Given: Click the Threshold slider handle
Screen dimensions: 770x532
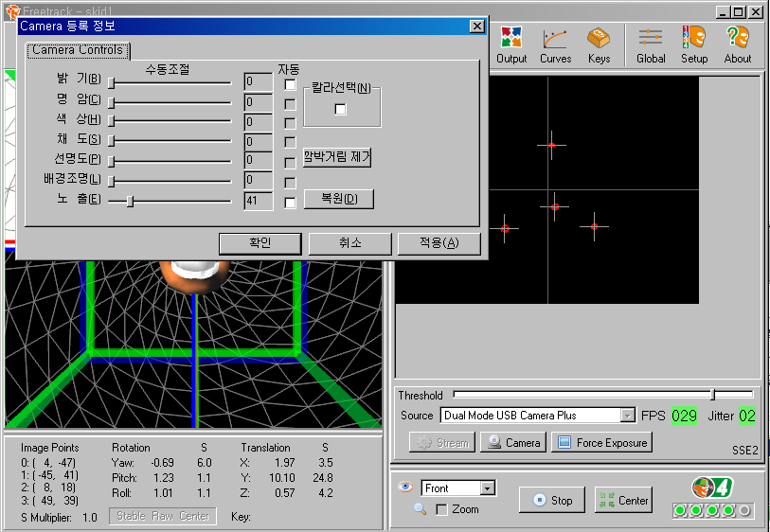Looking at the screenshot, I should pos(712,395).
